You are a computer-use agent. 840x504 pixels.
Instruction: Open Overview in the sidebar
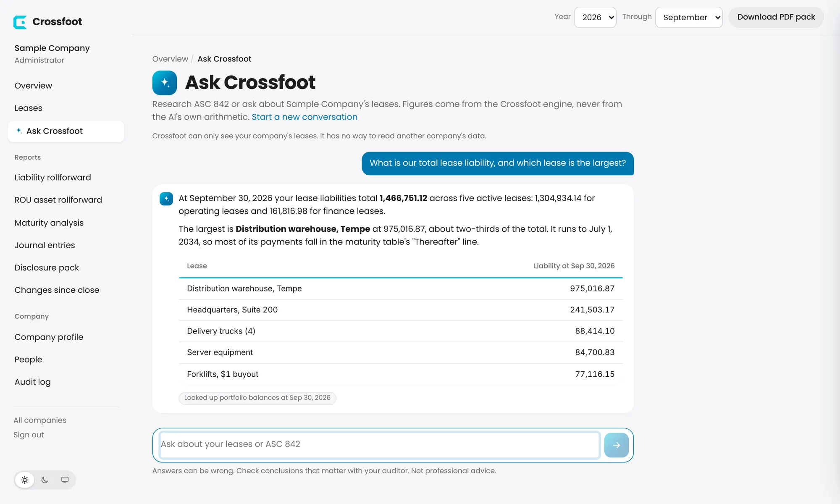[33, 86]
